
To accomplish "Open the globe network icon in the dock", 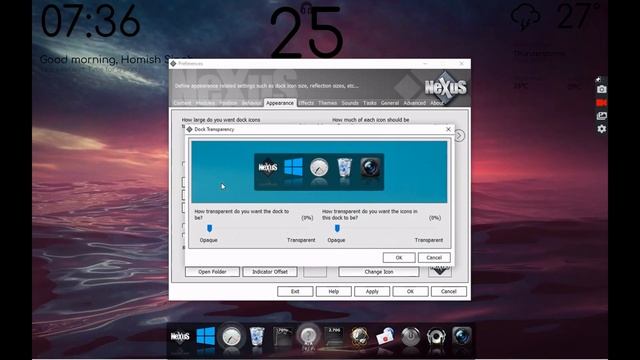I will pyautogui.click(x=359, y=337).
